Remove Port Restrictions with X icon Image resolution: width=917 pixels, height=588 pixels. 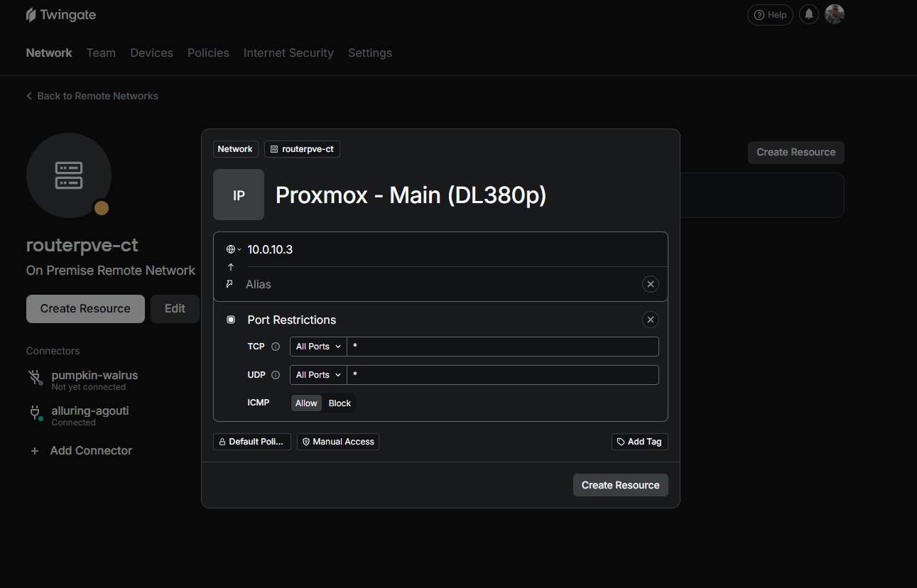coord(650,320)
